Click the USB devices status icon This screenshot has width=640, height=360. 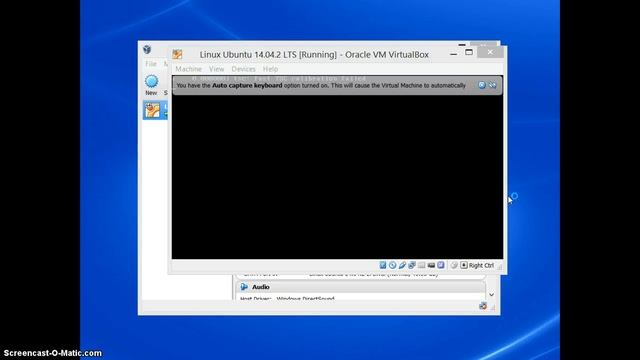tap(402, 265)
